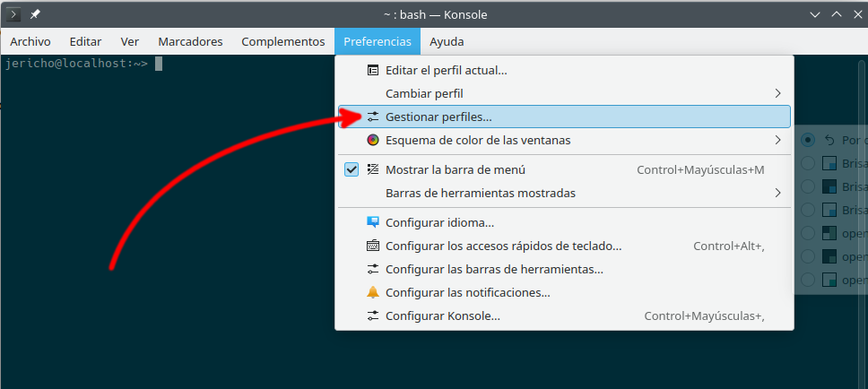Screen dimensions: 868x389
Task: Expand the Cambiar perfil submenu arrow
Action: [777, 93]
